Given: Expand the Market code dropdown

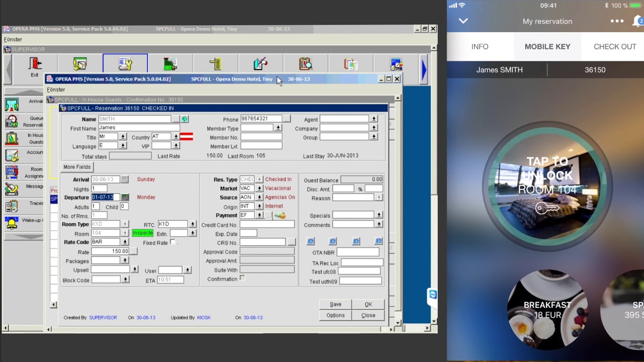Looking at the screenshot, I should click(259, 189).
